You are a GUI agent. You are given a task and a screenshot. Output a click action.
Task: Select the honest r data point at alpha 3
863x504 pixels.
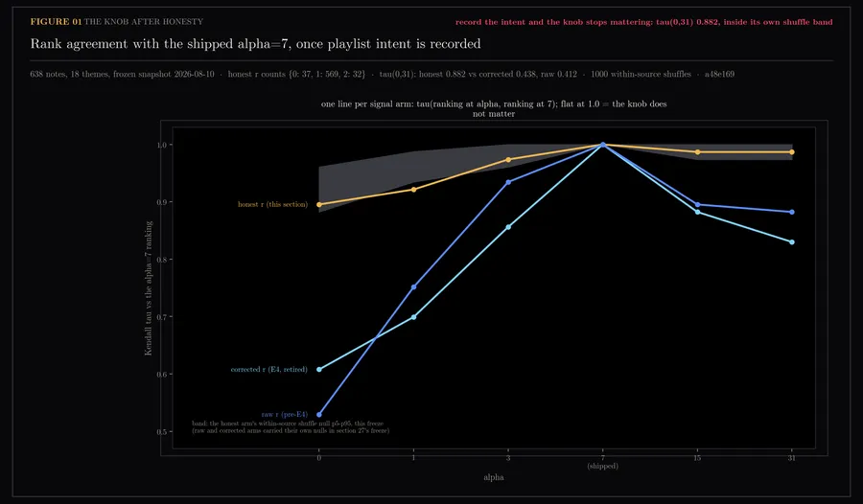pyautogui.click(x=508, y=160)
